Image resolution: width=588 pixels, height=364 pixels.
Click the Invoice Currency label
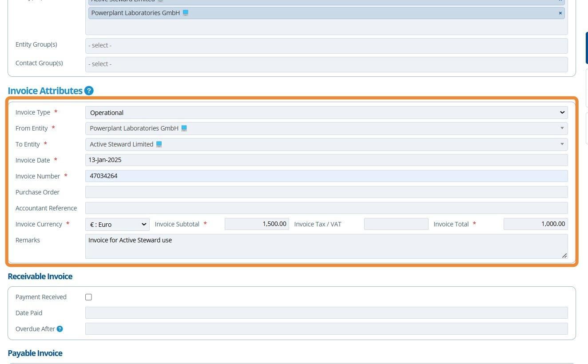39,224
